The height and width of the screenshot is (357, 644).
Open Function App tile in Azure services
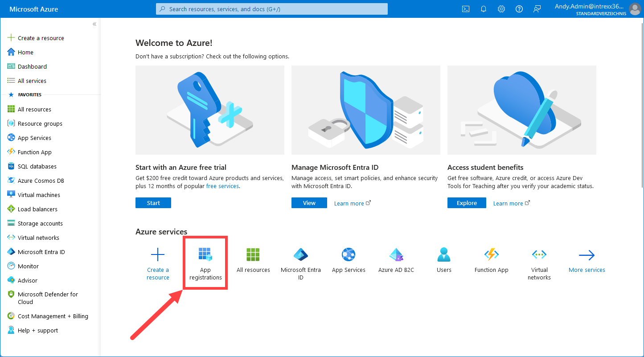[x=492, y=260]
